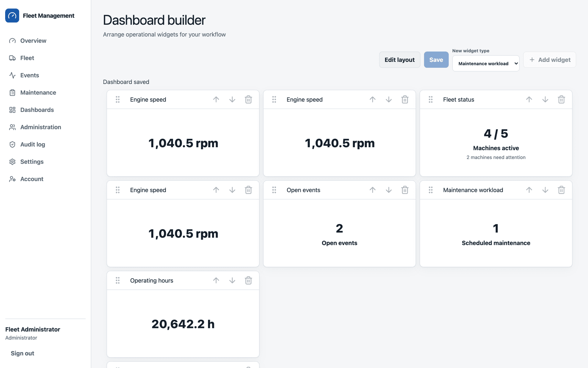This screenshot has width=588, height=368.
Task: Move the Operating hours widget down
Action: click(232, 281)
